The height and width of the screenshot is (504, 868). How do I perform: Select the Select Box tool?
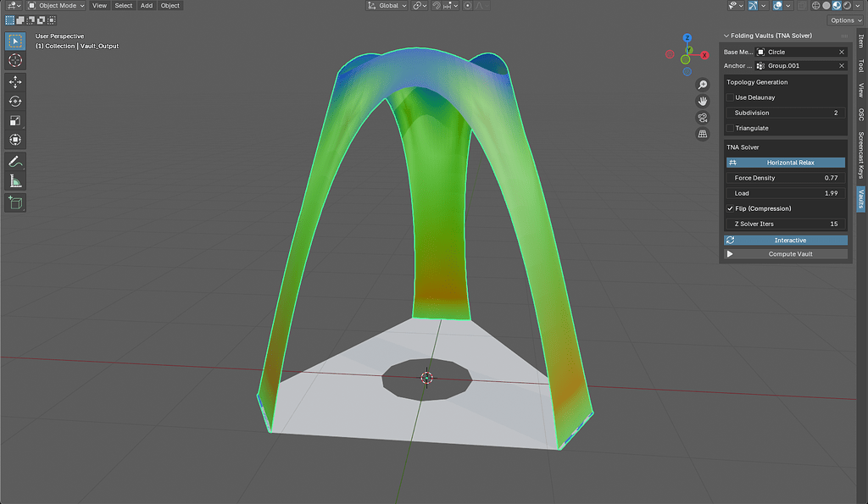pos(15,41)
